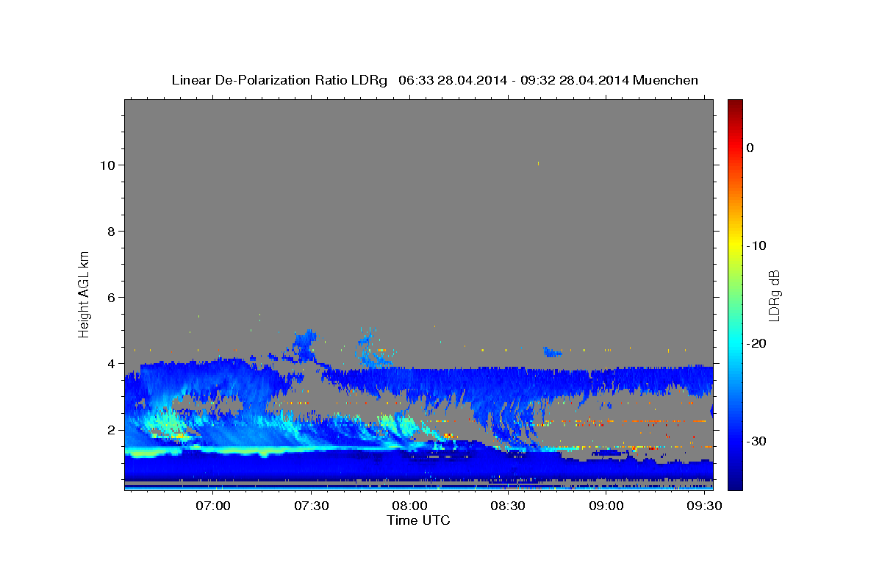Click the 'LDRg dB' colorbar title
This screenshot has height=588, width=882.
point(775,294)
